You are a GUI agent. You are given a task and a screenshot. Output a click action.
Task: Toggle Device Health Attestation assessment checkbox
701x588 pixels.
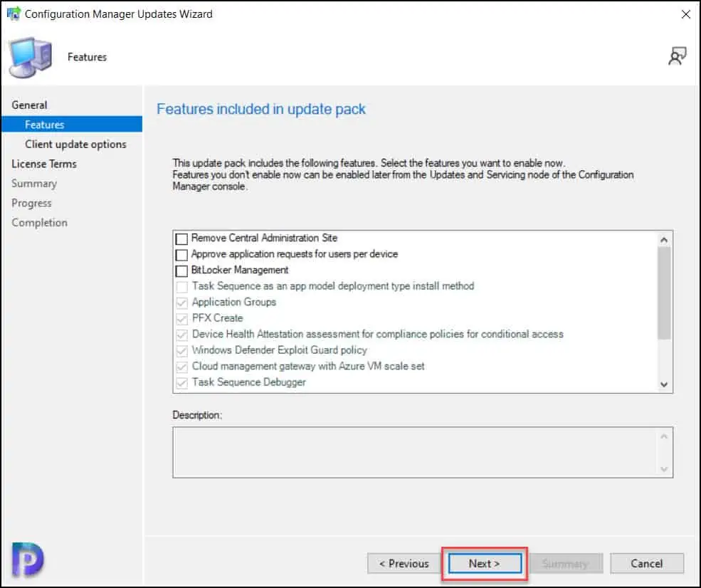click(181, 335)
